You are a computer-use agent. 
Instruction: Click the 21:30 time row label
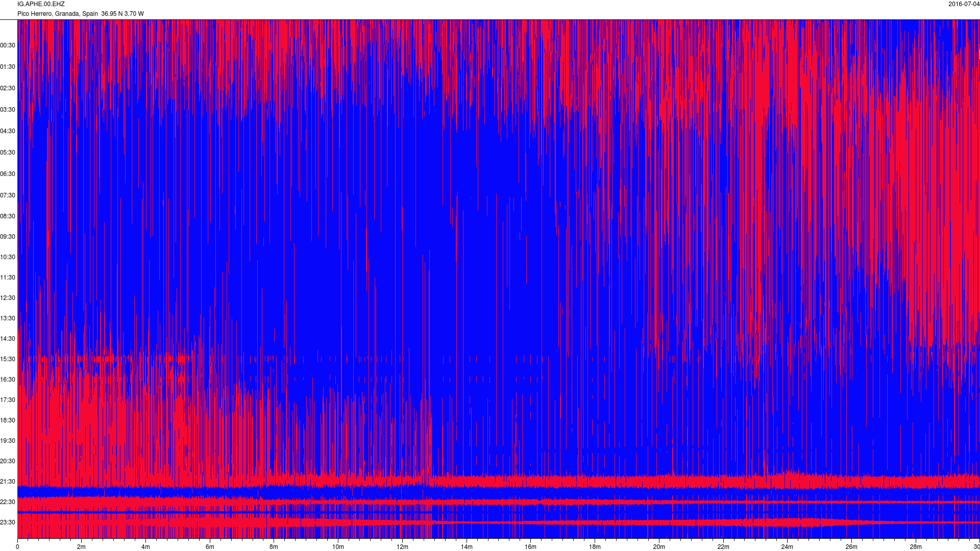click(x=8, y=482)
